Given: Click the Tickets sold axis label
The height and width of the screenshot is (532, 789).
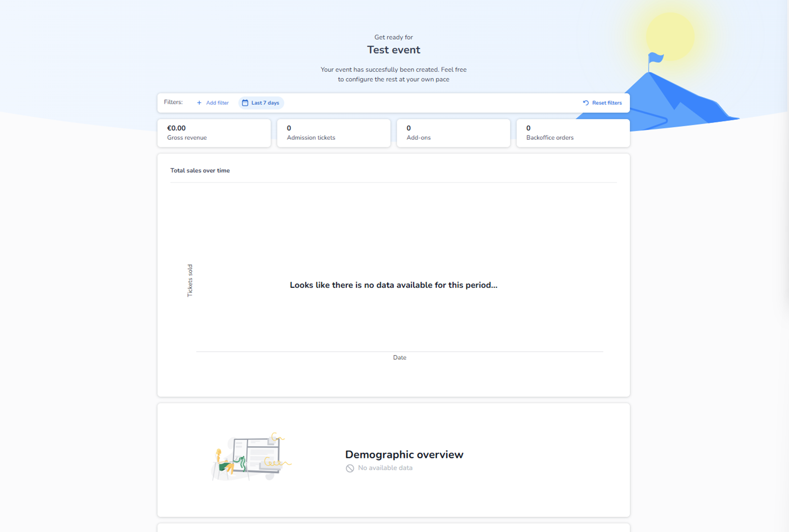Looking at the screenshot, I should click(x=190, y=281).
